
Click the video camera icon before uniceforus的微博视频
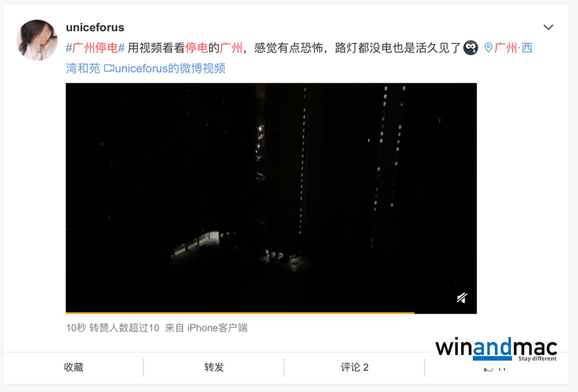(109, 68)
